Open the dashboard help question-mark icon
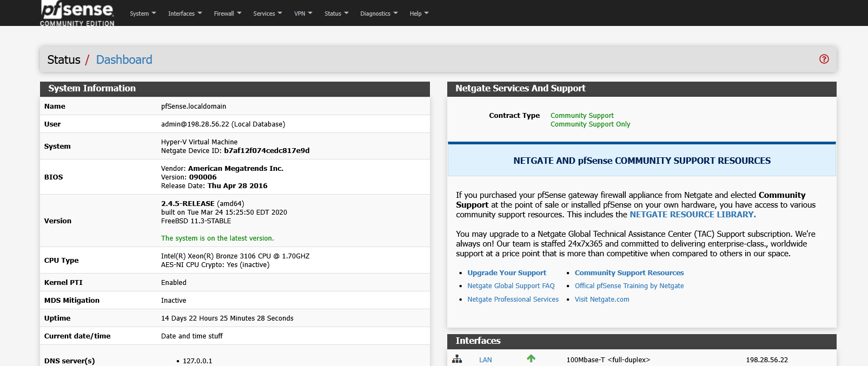868x366 pixels. click(x=824, y=59)
